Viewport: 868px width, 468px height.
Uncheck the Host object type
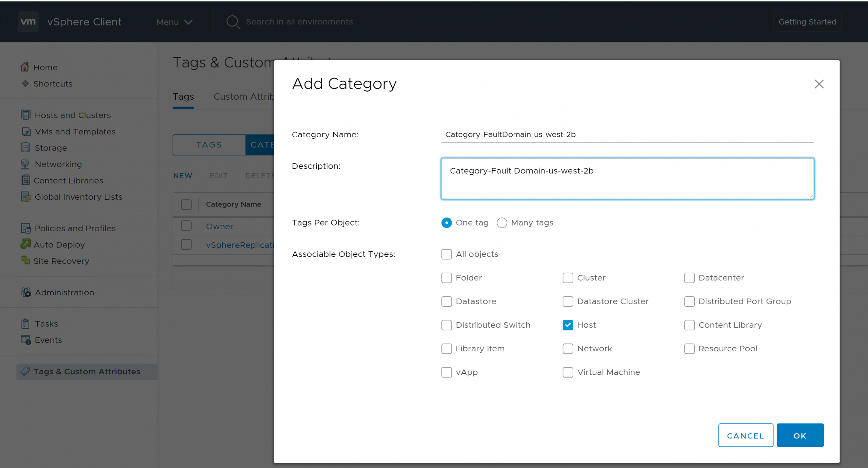click(568, 325)
